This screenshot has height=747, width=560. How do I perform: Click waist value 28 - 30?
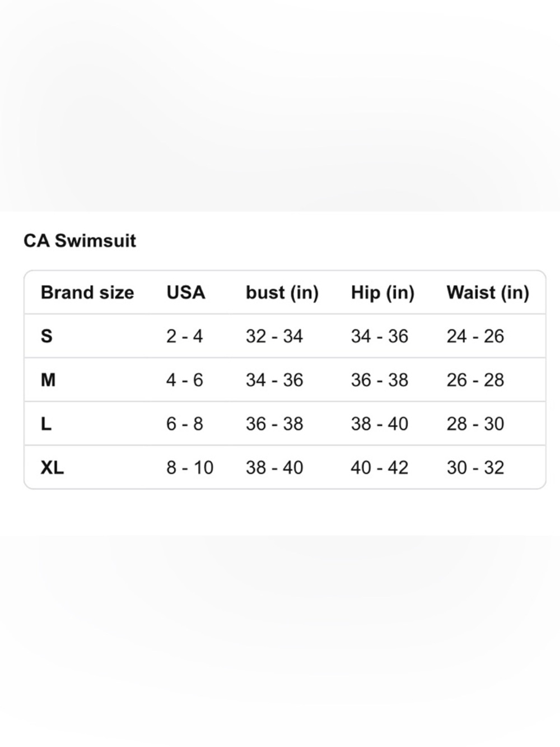475,424
